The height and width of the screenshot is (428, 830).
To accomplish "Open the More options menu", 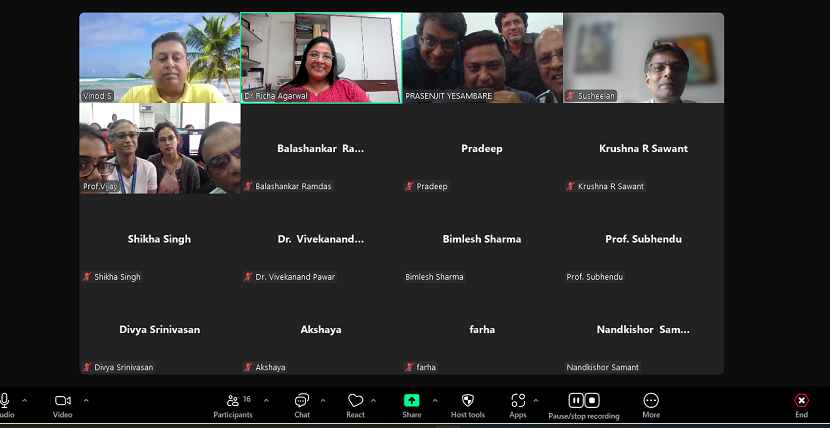I will 651,400.
